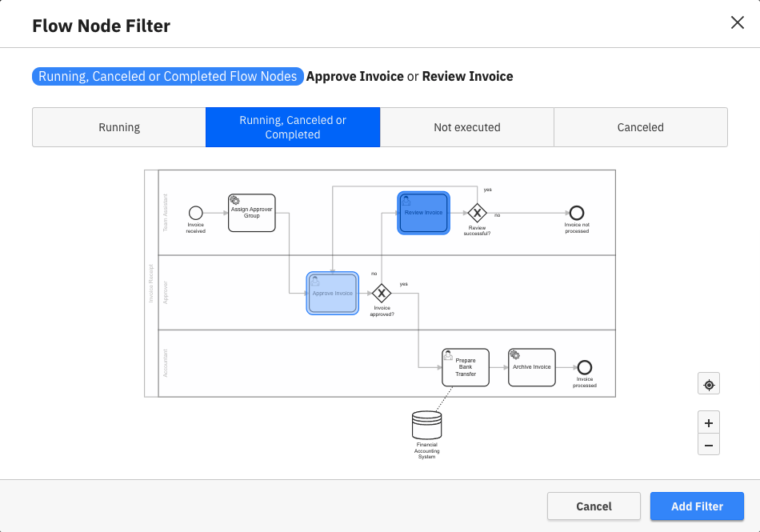Select the Approve Invoice task node

[x=331, y=293]
